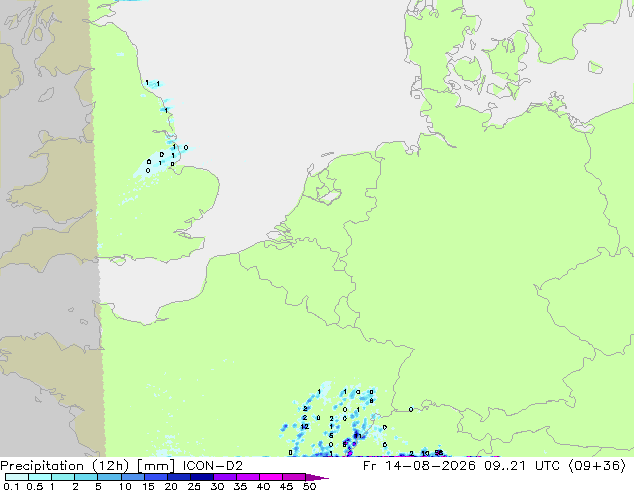
Task: Click the legend label '35'
Action: tap(240, 486)
